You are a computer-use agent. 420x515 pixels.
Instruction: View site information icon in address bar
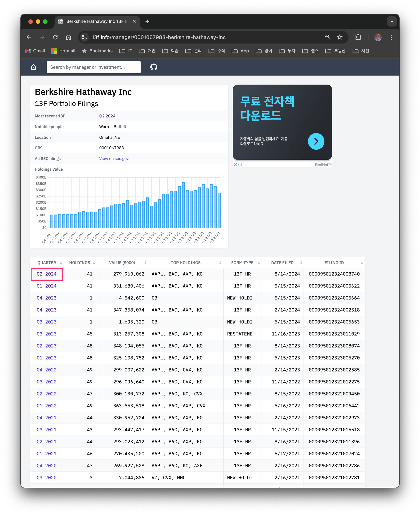pos(84,37)
